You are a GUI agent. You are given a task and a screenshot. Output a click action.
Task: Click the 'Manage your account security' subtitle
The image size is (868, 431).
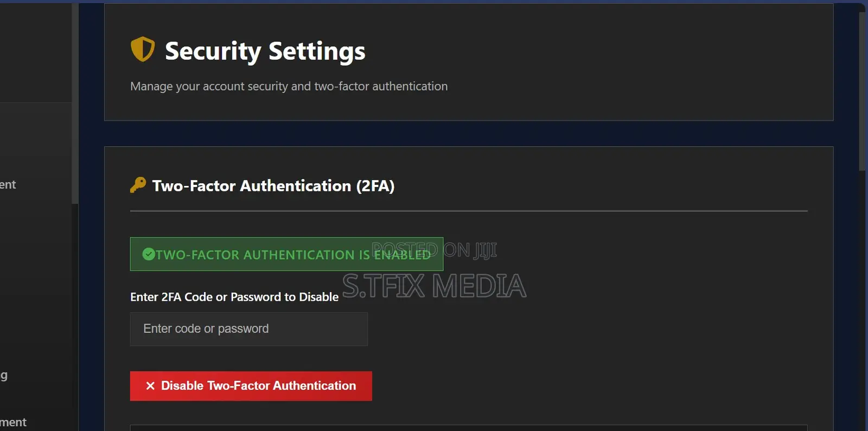[x=289, y=86]
